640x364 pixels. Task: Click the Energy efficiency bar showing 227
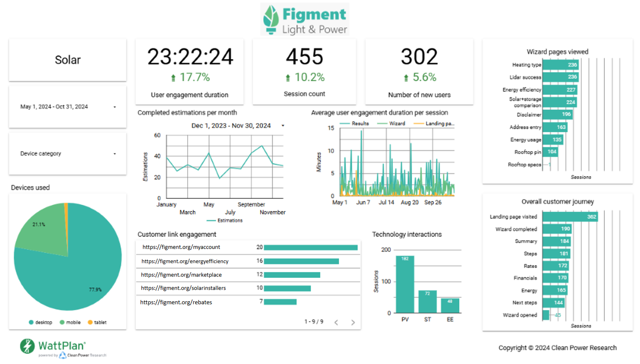[x=560, y=90]
